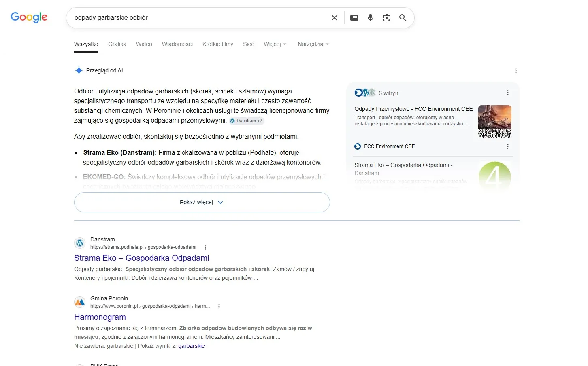The height and width of the screenshot is (366, 588).
Task: Click the Gmina Poronin site name
Action: click(109, 298)
